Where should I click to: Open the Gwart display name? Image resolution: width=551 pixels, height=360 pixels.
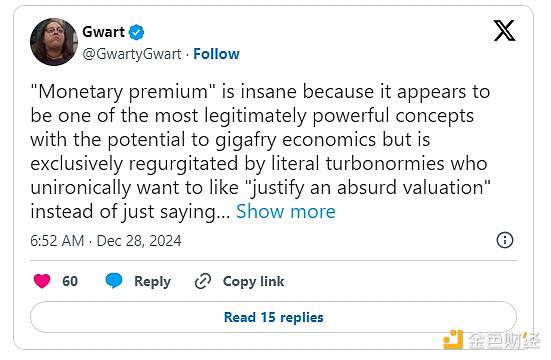tap(103, 32)
